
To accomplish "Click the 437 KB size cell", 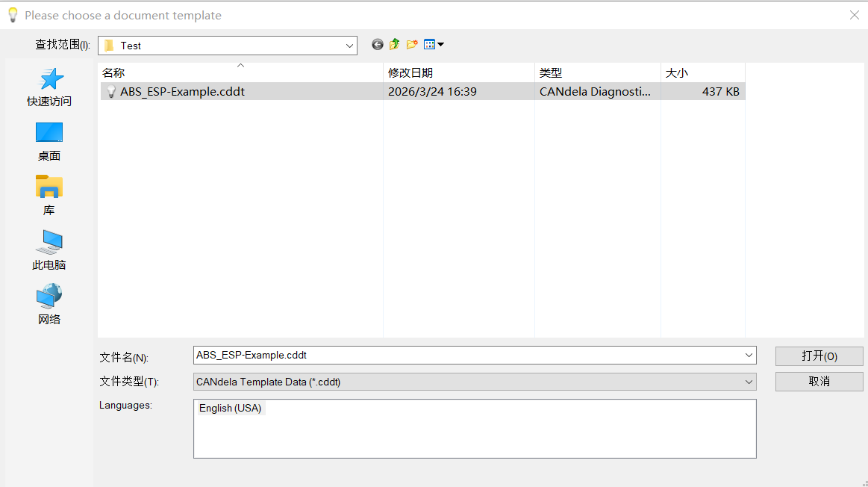I will click(721, 91).
